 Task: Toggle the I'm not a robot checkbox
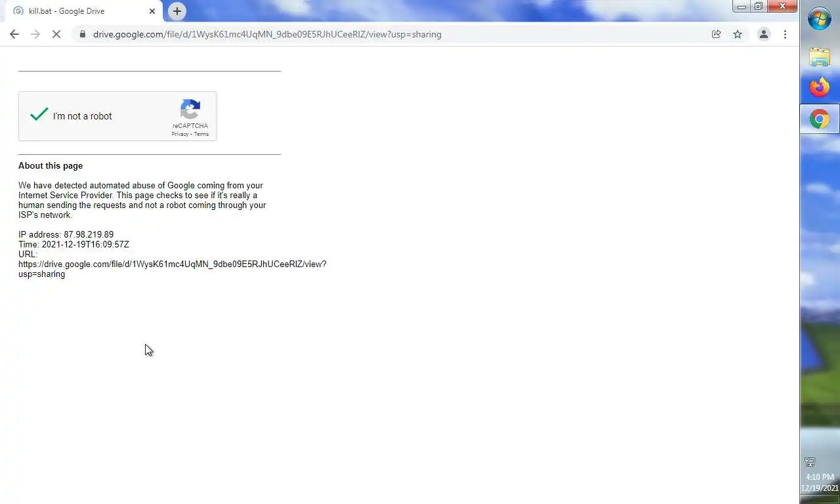point(39,115)
